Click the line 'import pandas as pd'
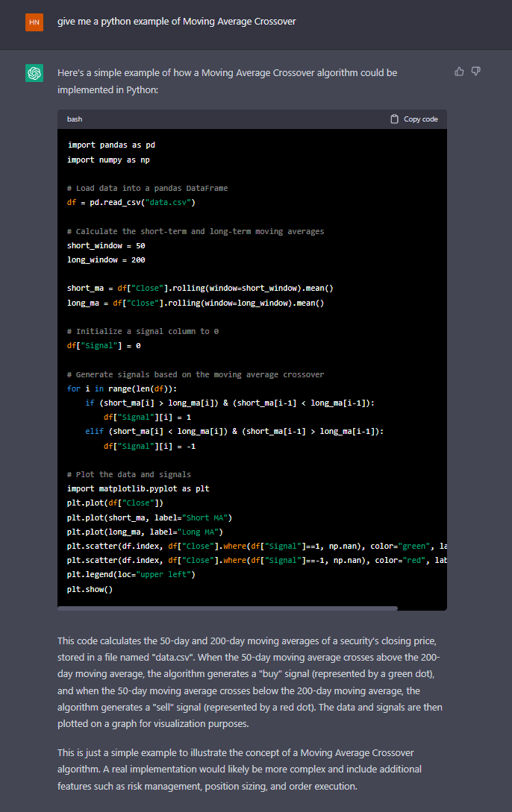 pyautogui.click(x=111, y=145)
